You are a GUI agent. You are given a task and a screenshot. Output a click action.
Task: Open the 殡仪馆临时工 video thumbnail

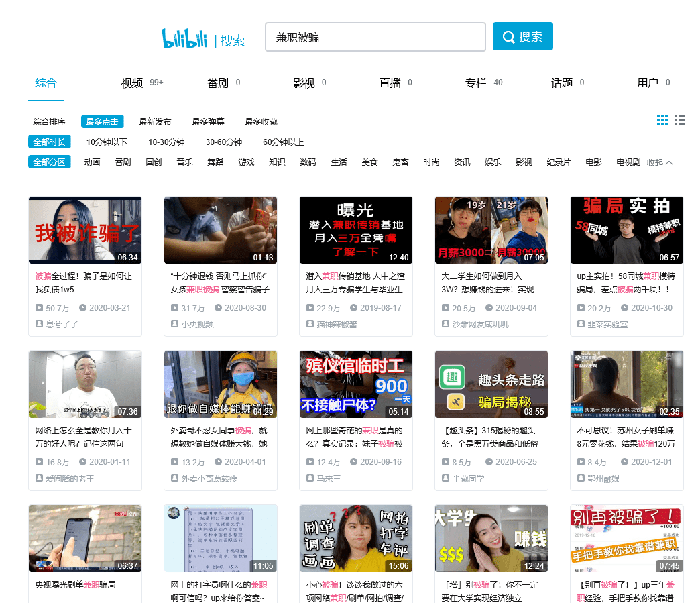(356, 384)
